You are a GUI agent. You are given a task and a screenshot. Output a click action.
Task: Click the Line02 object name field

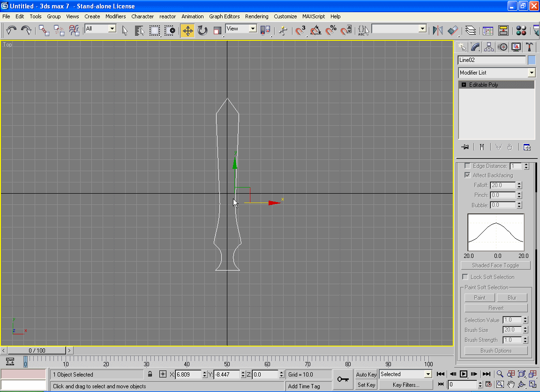[491, 60]
